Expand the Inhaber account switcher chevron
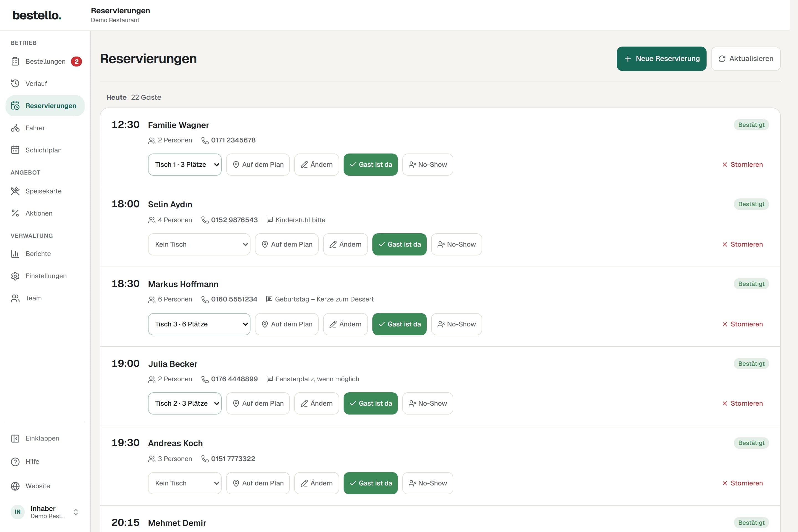 [76, 512]
